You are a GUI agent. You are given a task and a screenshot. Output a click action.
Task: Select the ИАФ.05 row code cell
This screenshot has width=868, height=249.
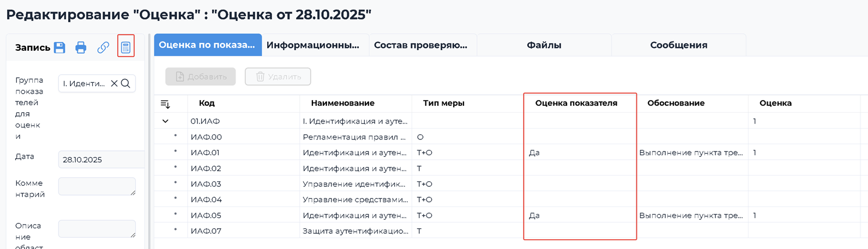pyautogui.click(x=206, y=215)
